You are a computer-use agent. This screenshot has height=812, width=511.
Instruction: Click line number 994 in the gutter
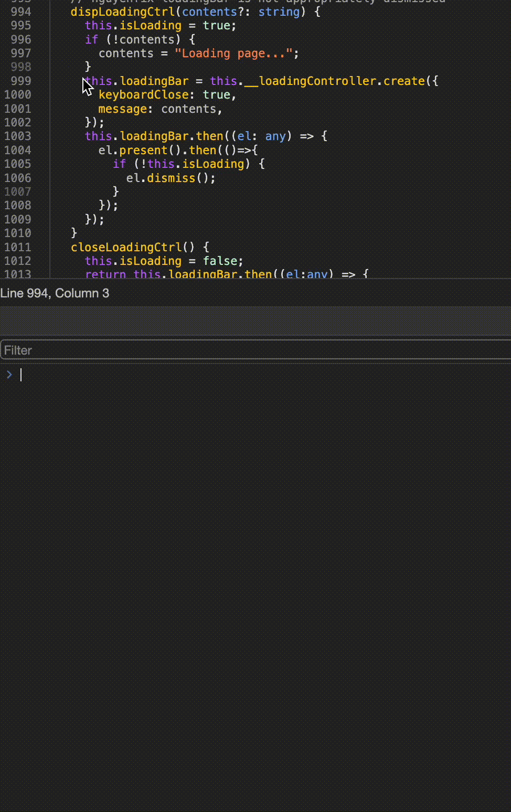pyautogui.click(x=20, y=12)
